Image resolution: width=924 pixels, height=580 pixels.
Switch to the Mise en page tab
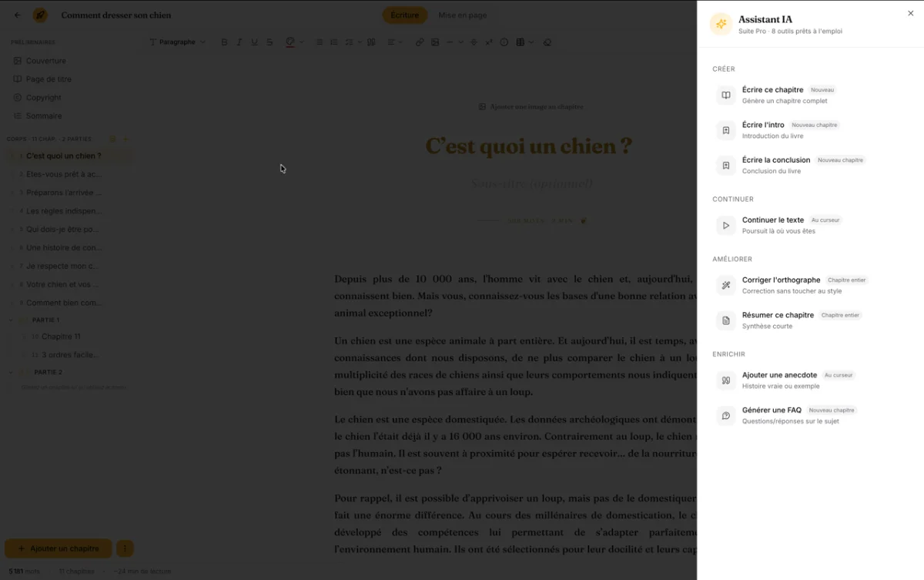coord(462,15)
